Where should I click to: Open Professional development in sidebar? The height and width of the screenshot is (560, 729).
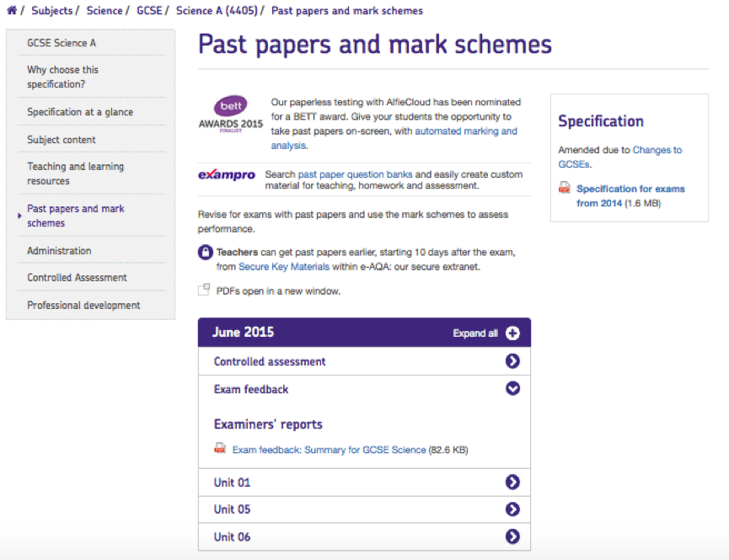pos(83,306)
